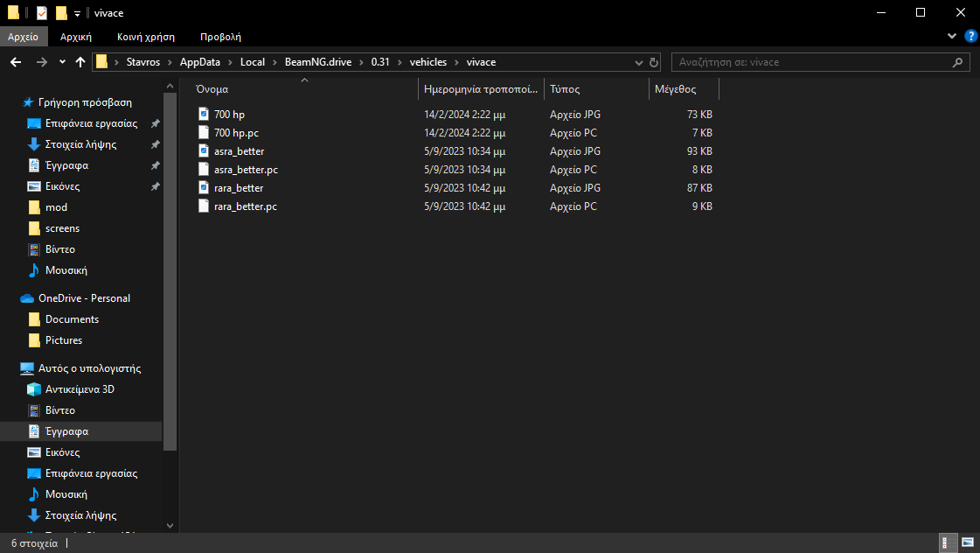980x553 pixels.
Task: Select Αυτός ο υπολογιστής in sidebar
Action: 89,367
